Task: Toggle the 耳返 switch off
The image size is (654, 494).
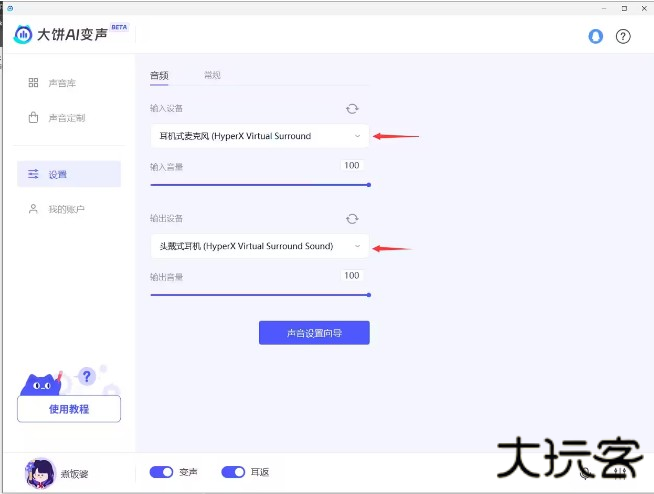Action: [233, 472]
